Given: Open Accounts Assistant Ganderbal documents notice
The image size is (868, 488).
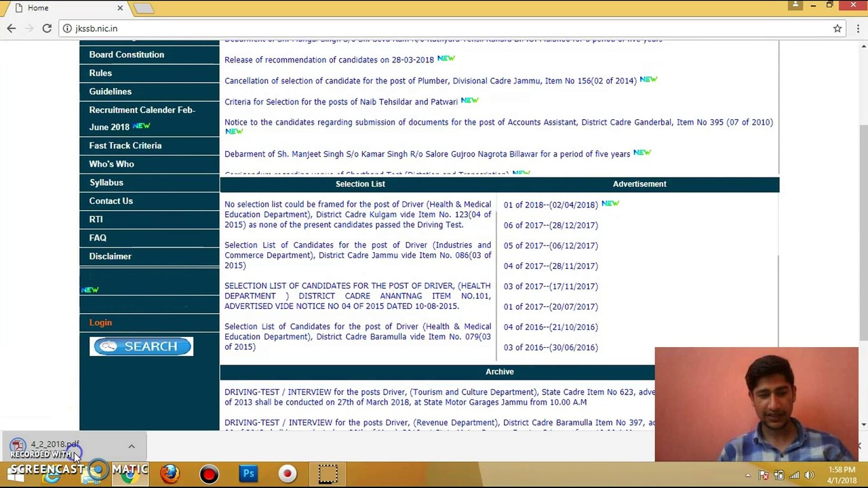Looking at the screenshot, I should pos(498,122).
